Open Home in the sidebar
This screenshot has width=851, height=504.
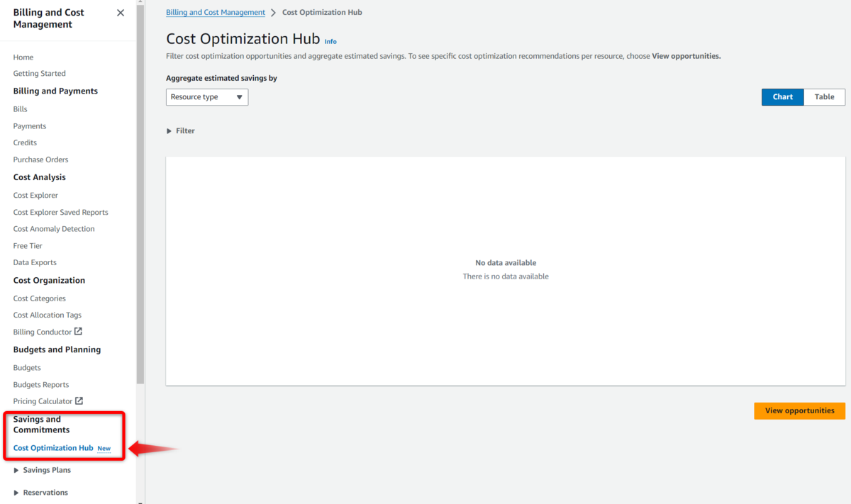[x=23, y=57]
